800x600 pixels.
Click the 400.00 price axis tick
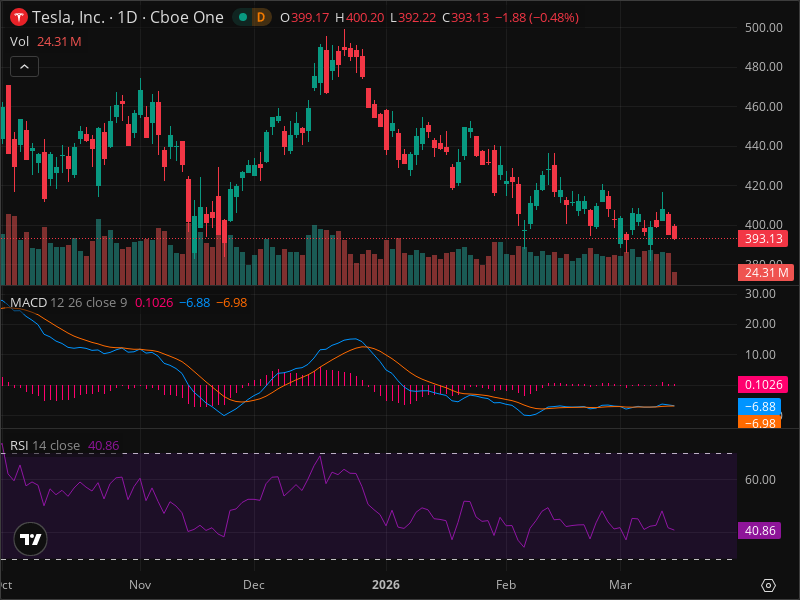coord(763,224)
